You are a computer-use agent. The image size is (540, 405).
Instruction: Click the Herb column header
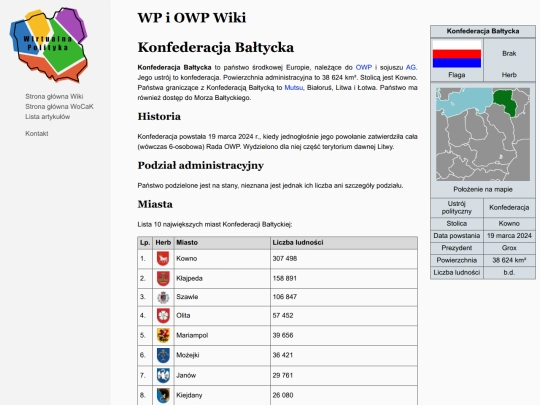pos(163,243)
